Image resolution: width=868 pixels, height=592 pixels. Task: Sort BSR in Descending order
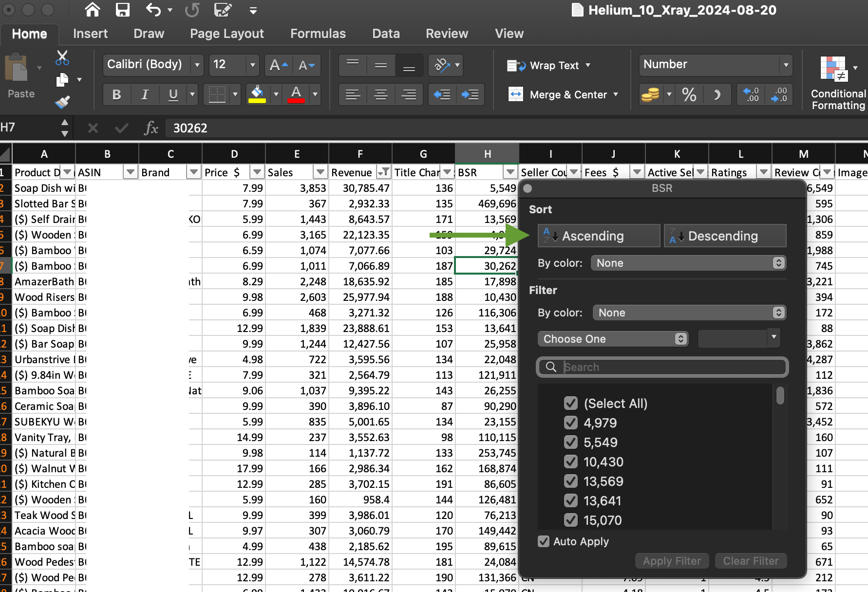click(x=725, y=236)
